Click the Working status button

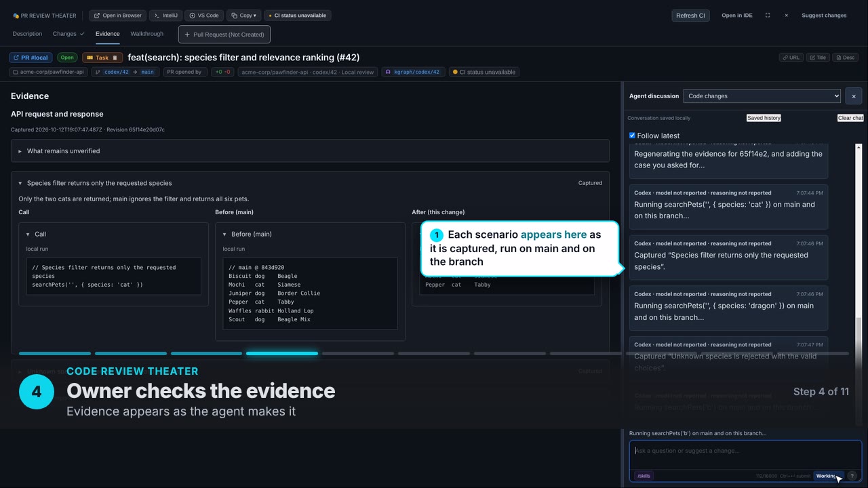tap(829, 476)
